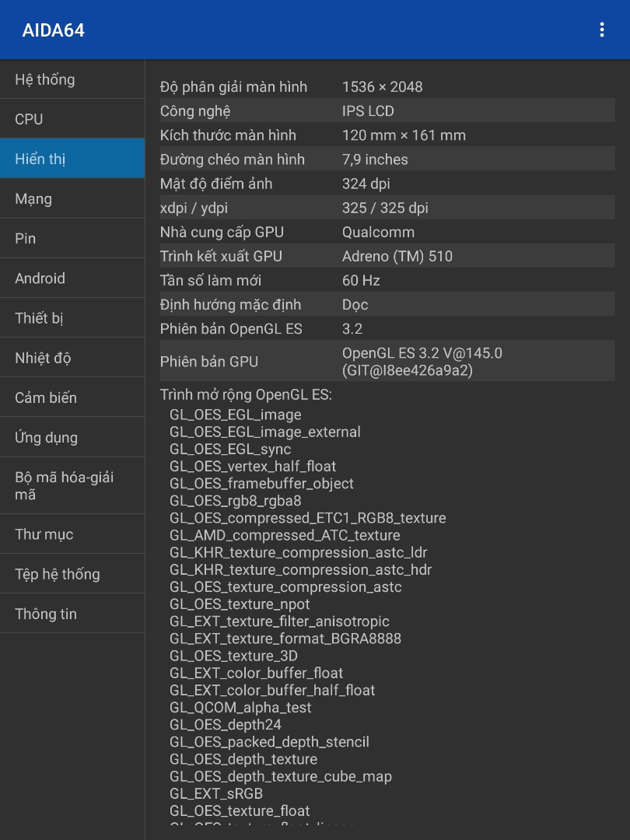This screenshot has height=840, width=630.
Task: Select the Hiển thị sidebar item
Action: pyautogui.click(x=72, y=159)
